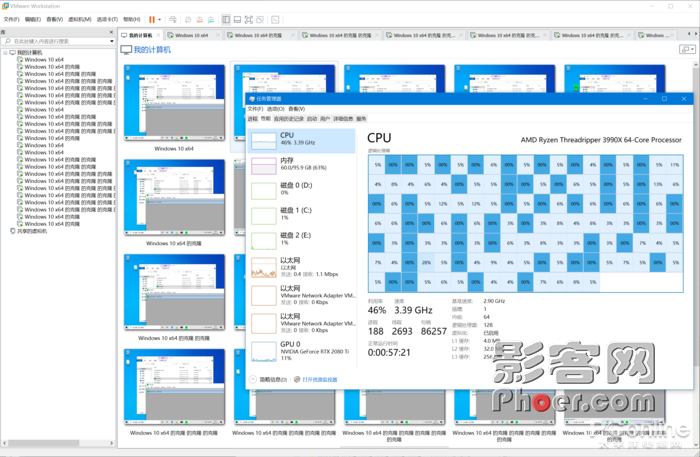This screenshot has height=457, width=700.
Task: Click the 简略信息 collapse arrow button
Action: [x=253, y=379]
